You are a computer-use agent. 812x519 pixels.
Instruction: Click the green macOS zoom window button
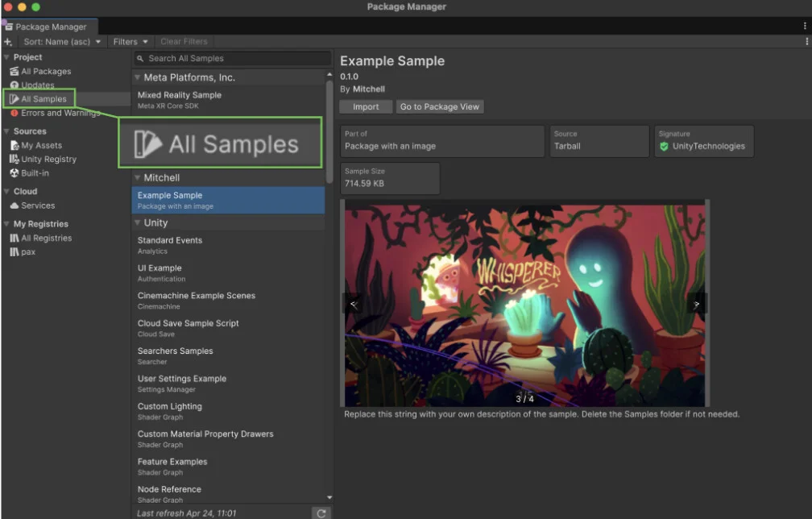pyautogui.click(x=35, y=6)
